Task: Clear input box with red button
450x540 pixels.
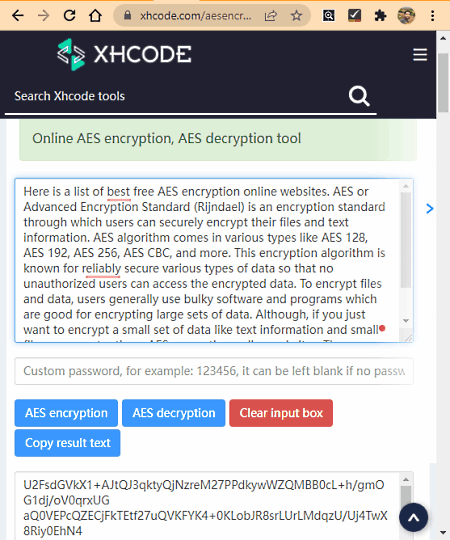Action: 281,413
